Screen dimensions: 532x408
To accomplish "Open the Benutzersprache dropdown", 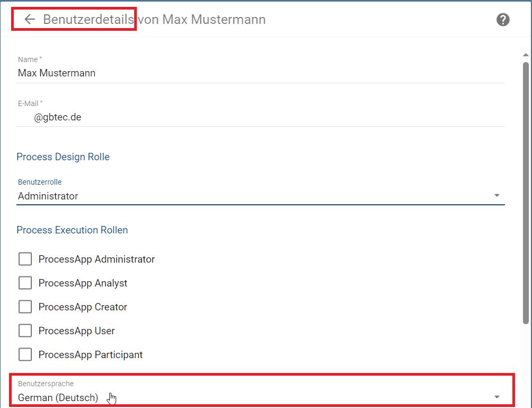I will 260,396.
